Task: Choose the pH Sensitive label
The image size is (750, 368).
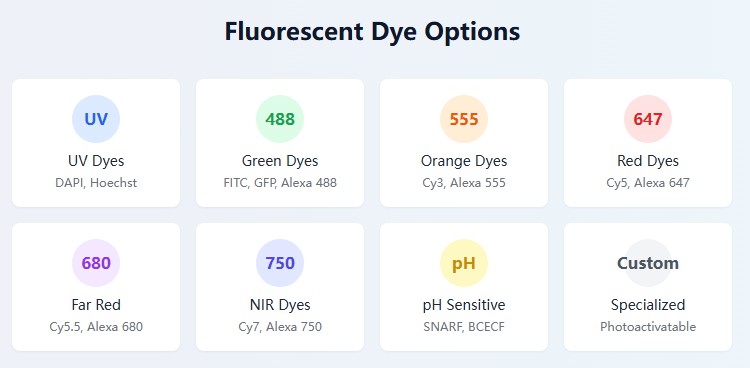Action: 464,305
